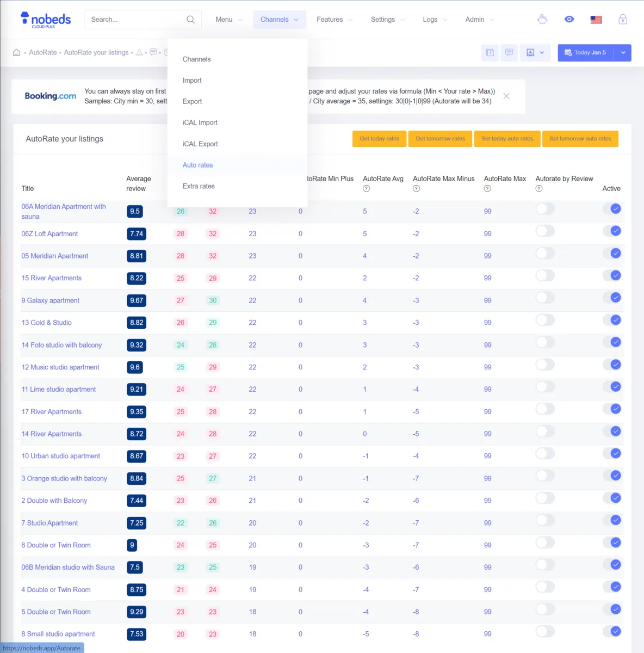
Task: Click the eye icon in header
Action: (569, 20)
